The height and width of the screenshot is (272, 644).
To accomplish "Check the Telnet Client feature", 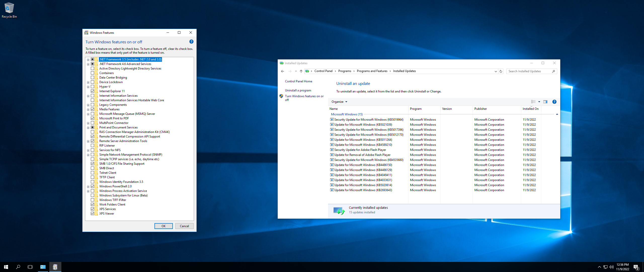I will pyautogui.click(x=93, y=173).
